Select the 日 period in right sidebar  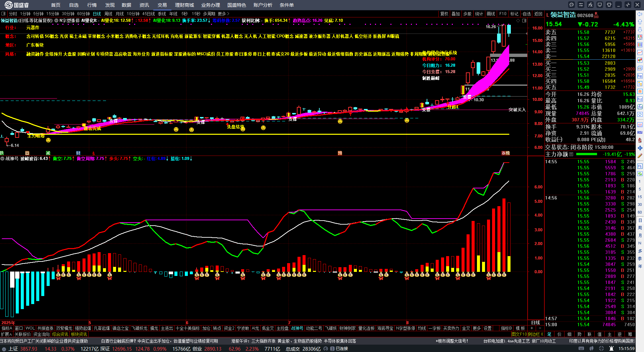click(x=640, y=220)
